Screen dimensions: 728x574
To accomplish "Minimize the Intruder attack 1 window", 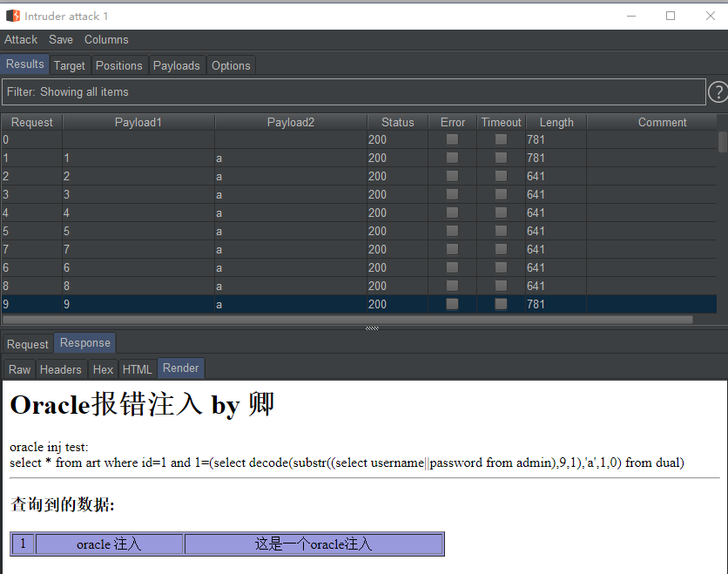I will coord(631,16).
